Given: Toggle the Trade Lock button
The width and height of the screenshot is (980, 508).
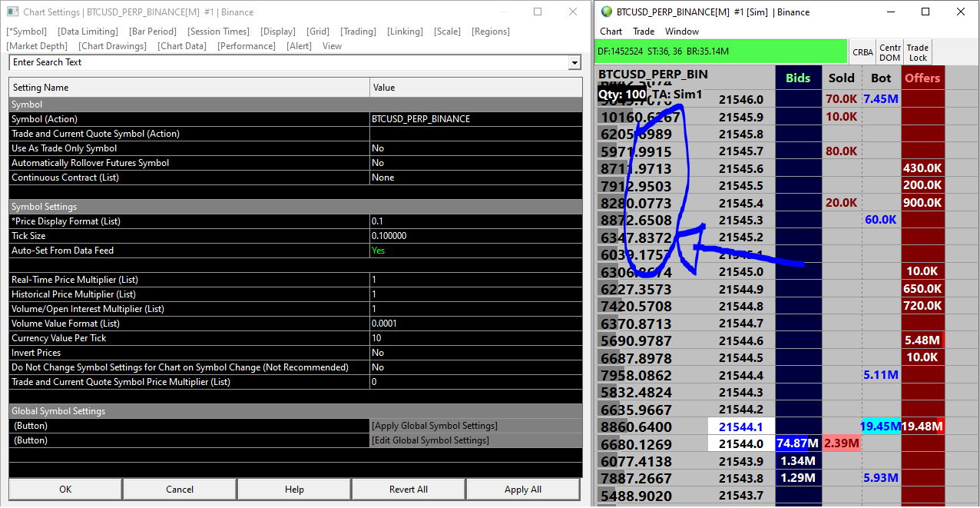Looking at the screenshot, I should click(918, 52).
